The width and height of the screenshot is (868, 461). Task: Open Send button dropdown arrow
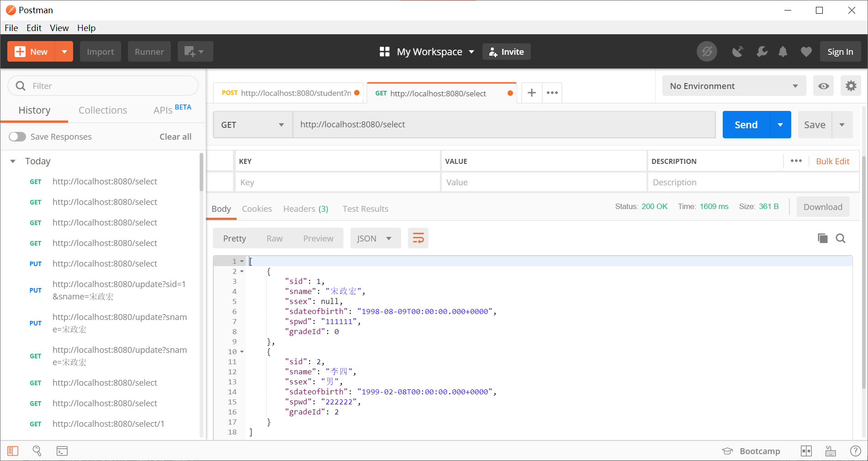click(780, 125)
